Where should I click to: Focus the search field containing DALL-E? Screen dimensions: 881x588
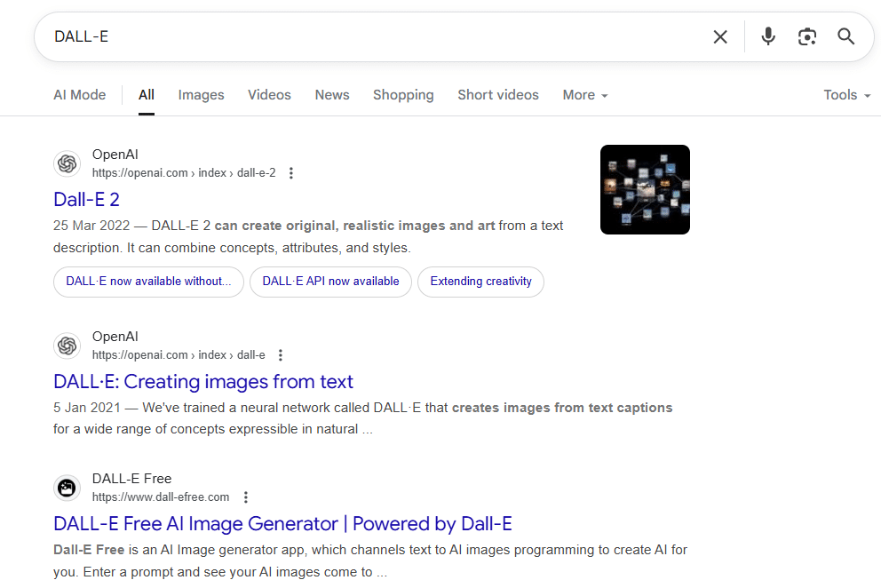[371, 37]
